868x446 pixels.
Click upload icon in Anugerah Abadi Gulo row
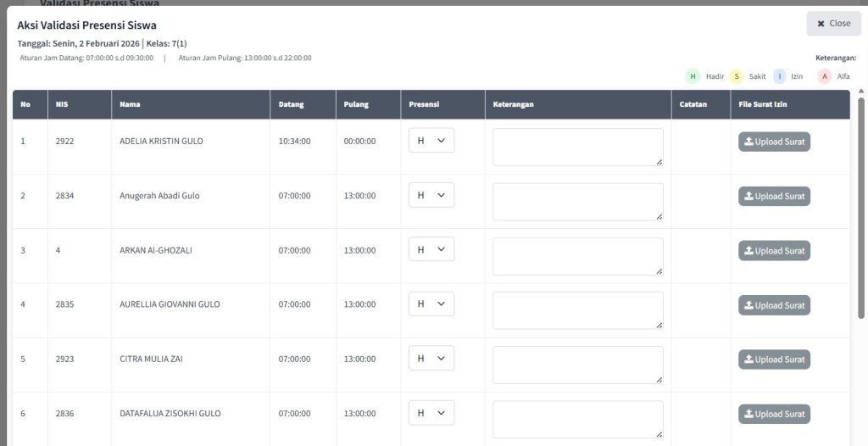click(x=749, y=196)
